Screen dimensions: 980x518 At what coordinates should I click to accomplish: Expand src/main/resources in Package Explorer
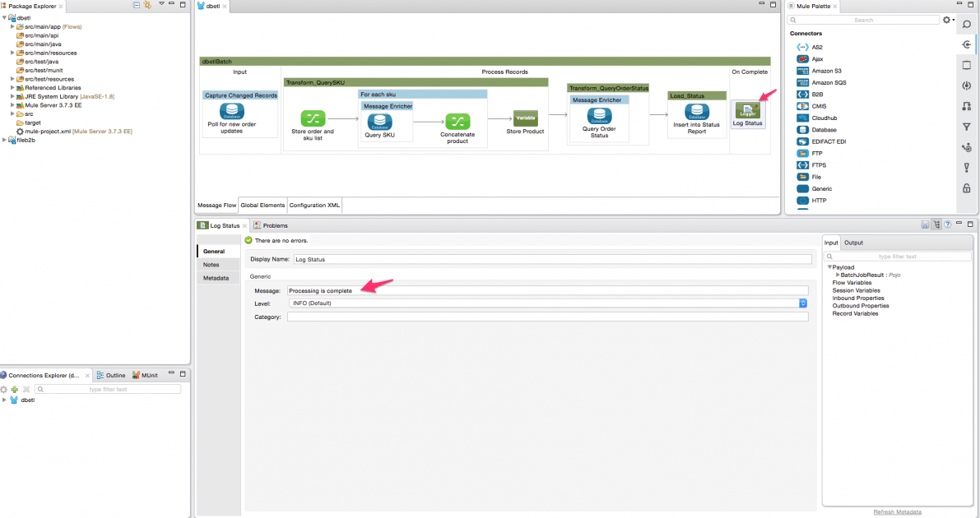[11, 53]
